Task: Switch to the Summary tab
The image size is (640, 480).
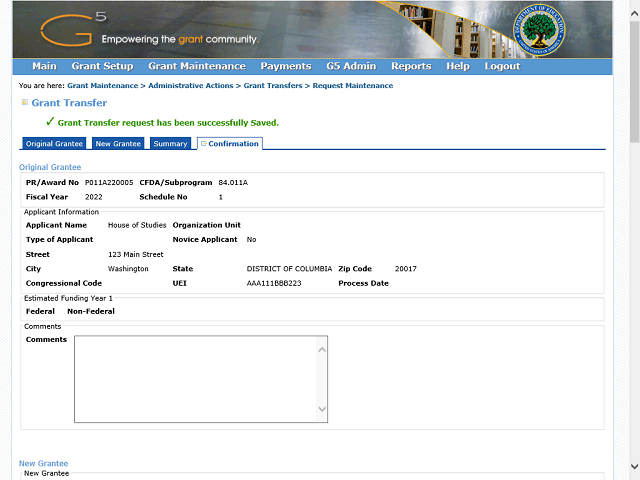Action: coord(170,144)
